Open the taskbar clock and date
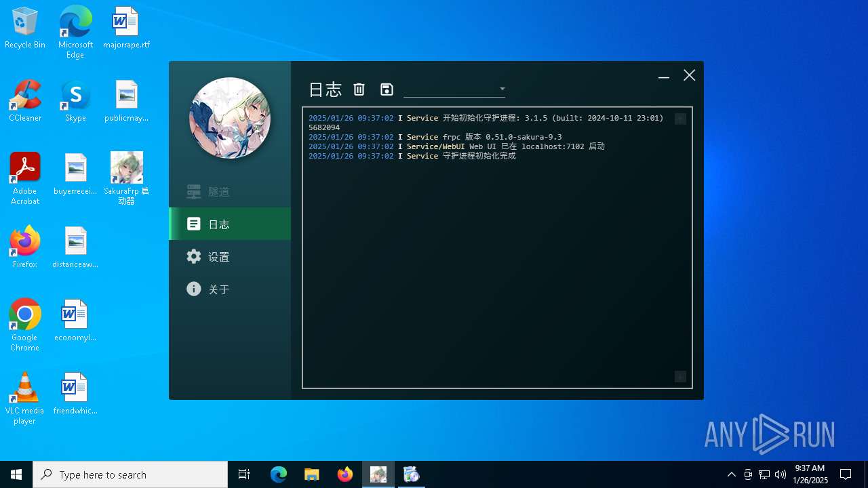The image size is (868, 488). pyautogui.click(x=810, y=474)
